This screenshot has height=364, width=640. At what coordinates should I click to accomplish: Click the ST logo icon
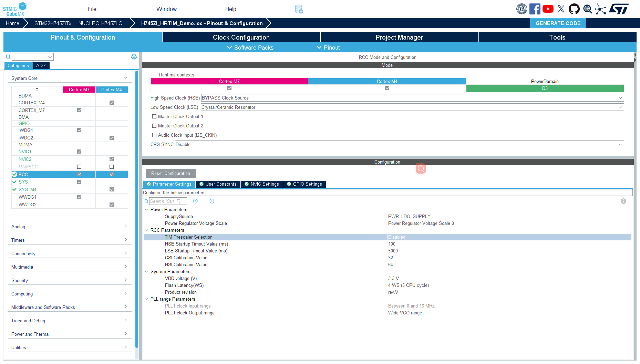[619, 9]
